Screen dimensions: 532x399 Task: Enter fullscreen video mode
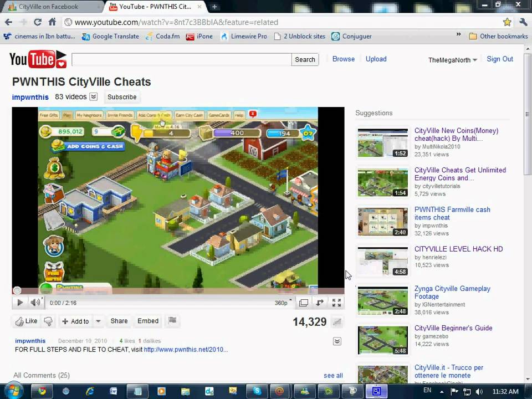[x=336, y=303]
